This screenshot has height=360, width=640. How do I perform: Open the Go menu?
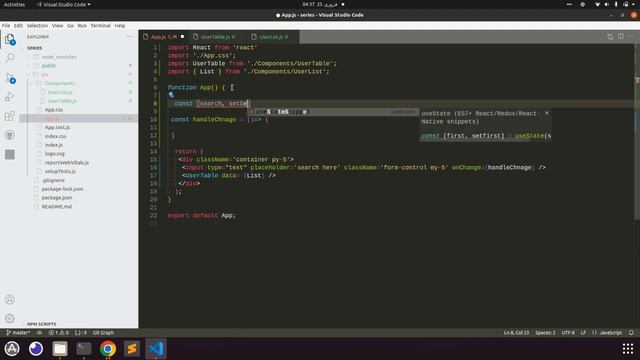point(70,26)
